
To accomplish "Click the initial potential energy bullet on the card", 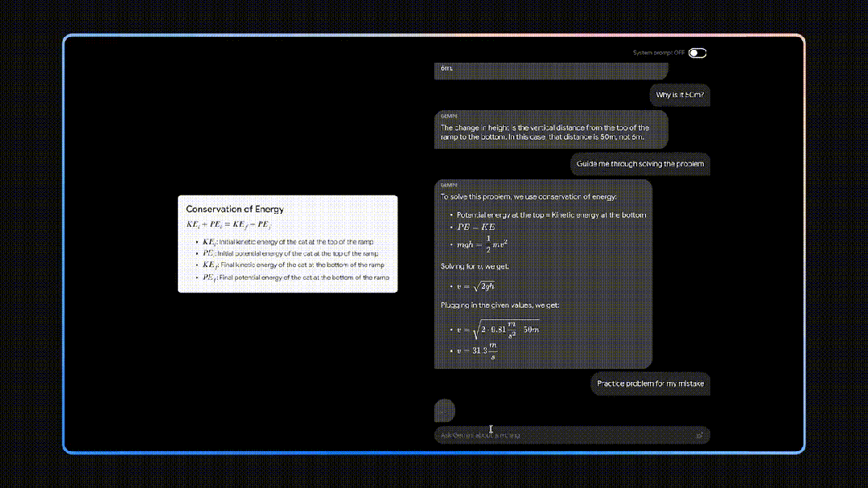I will coord(290,253).
